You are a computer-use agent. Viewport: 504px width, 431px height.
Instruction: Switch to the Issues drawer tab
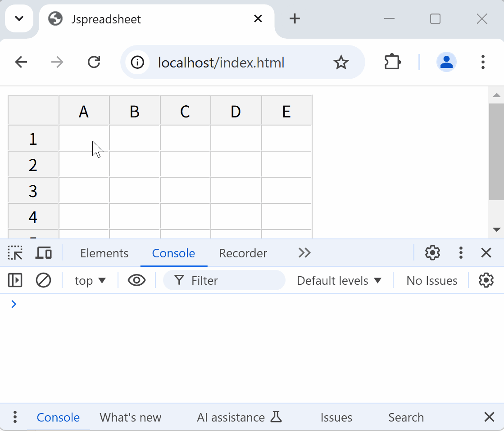pos(336,417)
